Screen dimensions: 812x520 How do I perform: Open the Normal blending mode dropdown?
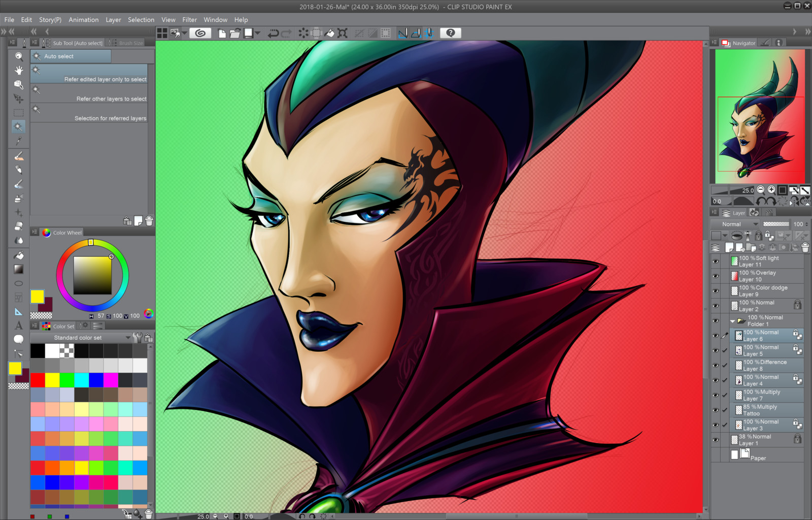coord(735,224)
